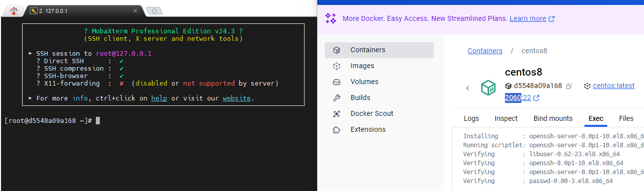Click the Builds wrench icon
This screenshot has width=644, height=191.
(337, 97)
